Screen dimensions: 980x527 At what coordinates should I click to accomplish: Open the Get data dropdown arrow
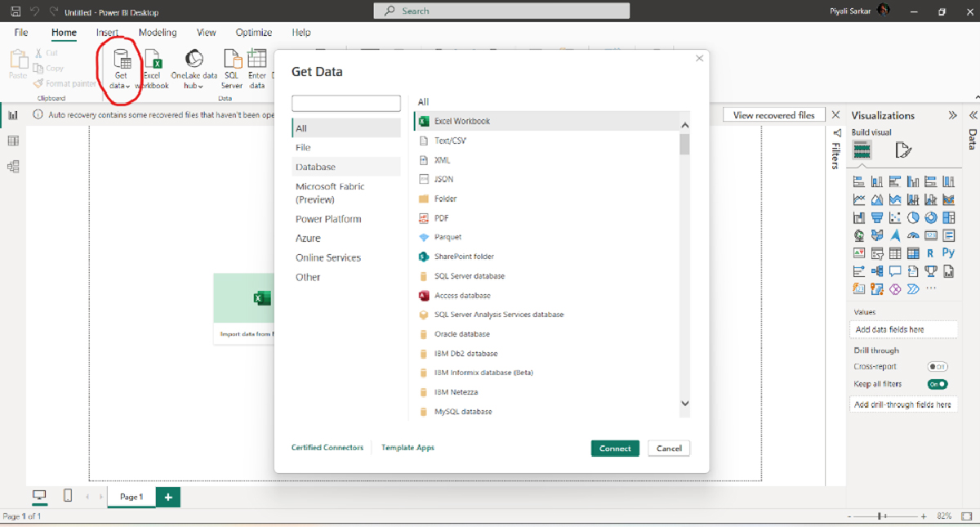[127, 86]
